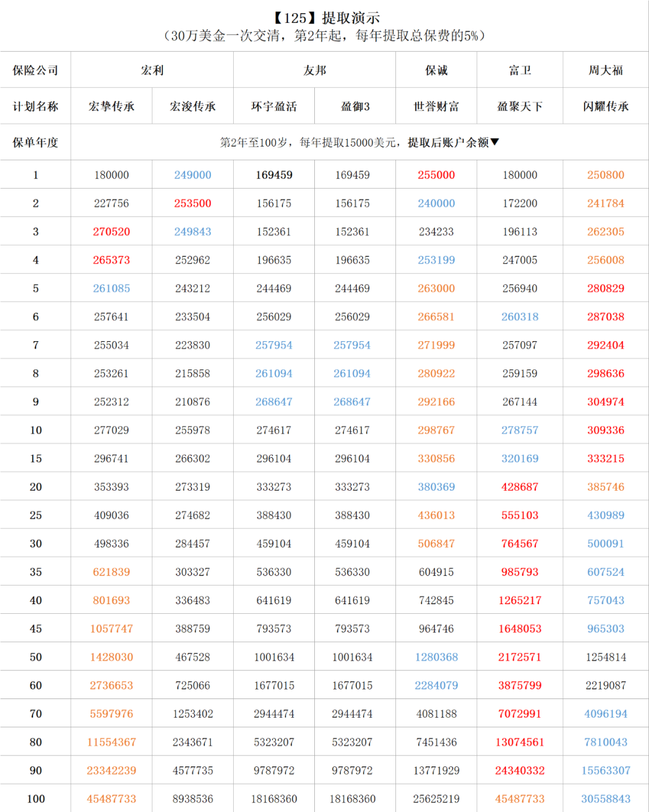The width and height of the screenshot is (649, 812).
Task: Click the 保诚 company header
Action: click(436, 70)
